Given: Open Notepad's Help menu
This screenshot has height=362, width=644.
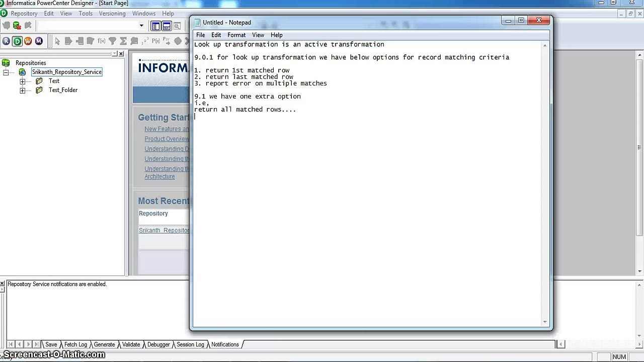Looking at the screenshot, I should point(277,35).
